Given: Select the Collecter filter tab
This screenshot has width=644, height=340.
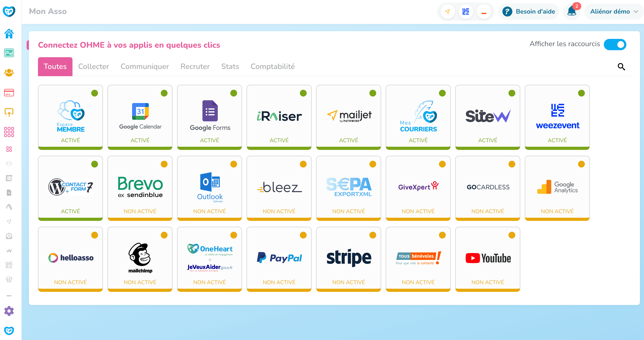Looking at the screenshot, I should (93, 66).
